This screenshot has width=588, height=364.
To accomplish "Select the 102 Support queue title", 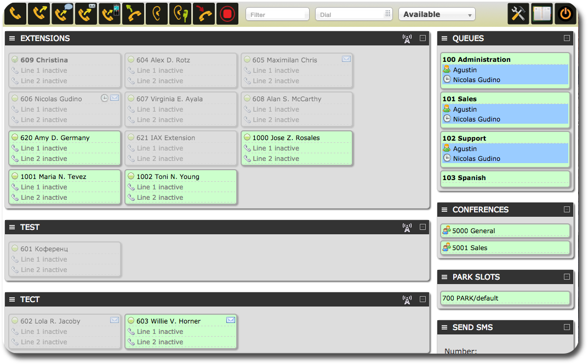I will [464, 138].
